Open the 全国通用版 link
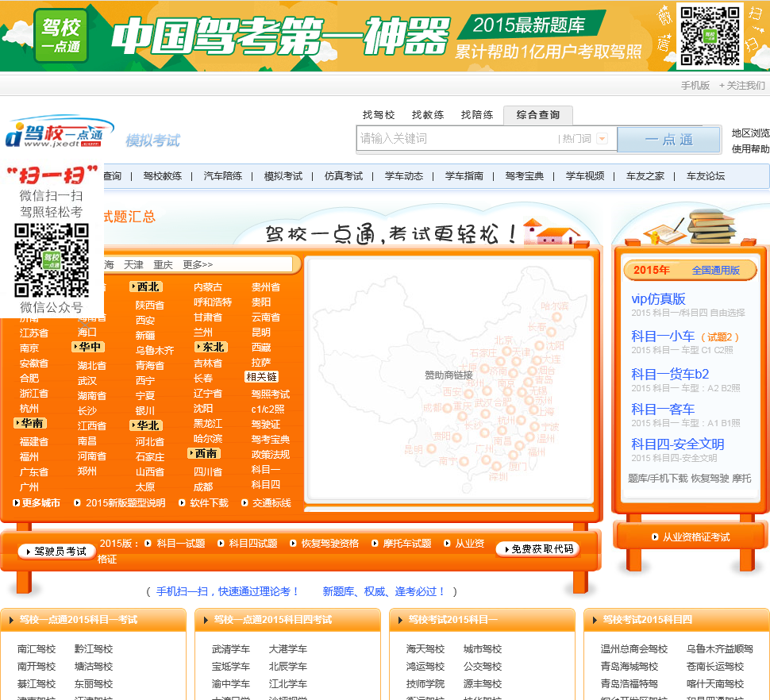 715,270
